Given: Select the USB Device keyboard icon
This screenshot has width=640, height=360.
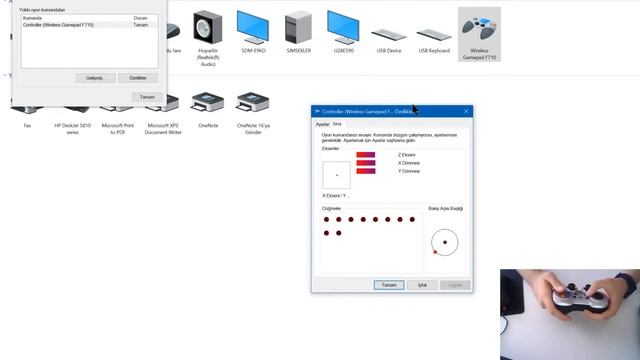Looking at the screenshot, I should click(389, 35).
